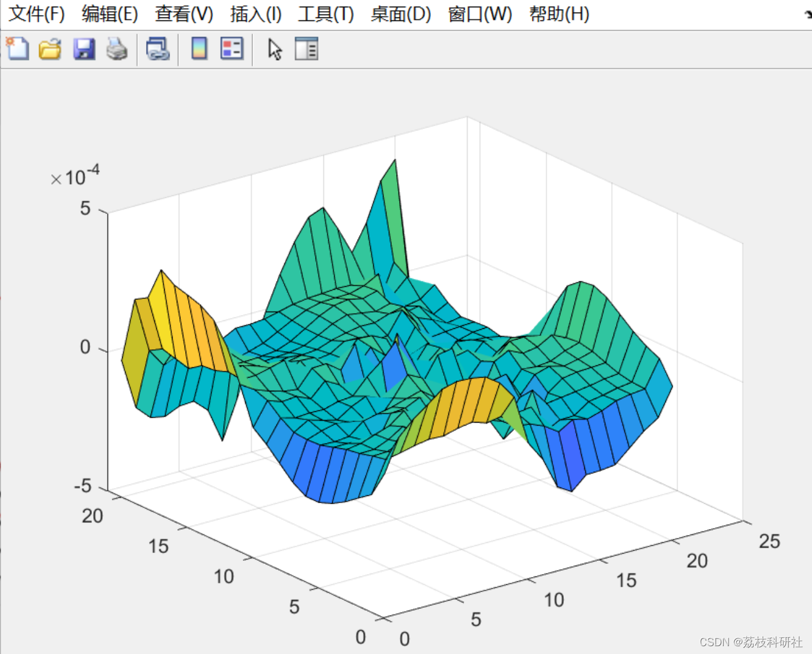Open the 桌面(D) menu
The width and height of the screenshot is (812, 654).
point(401,14)
